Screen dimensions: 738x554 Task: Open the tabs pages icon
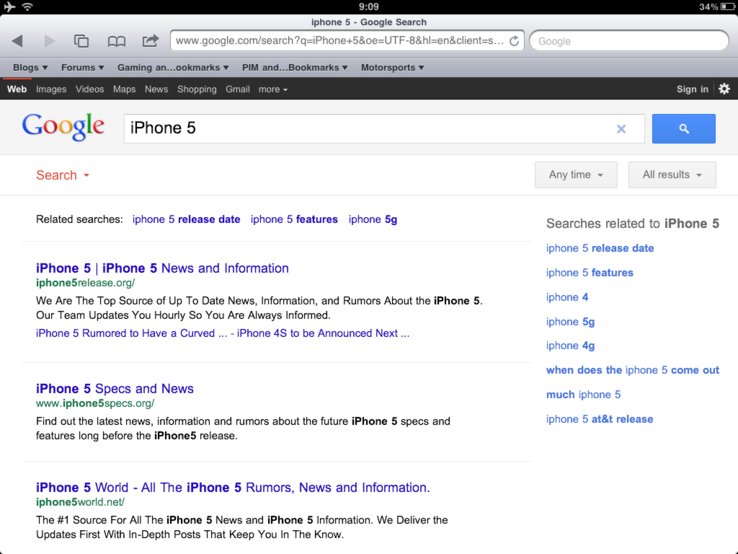[81, 41]
